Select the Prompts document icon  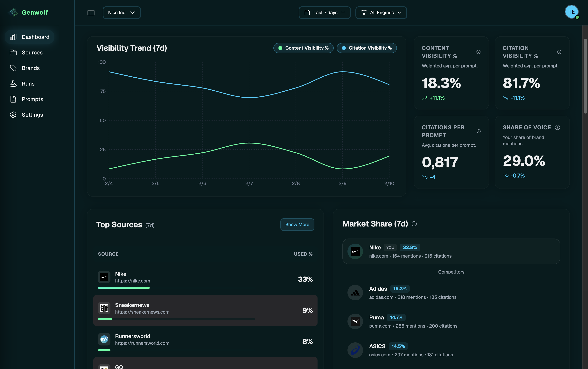13,99
